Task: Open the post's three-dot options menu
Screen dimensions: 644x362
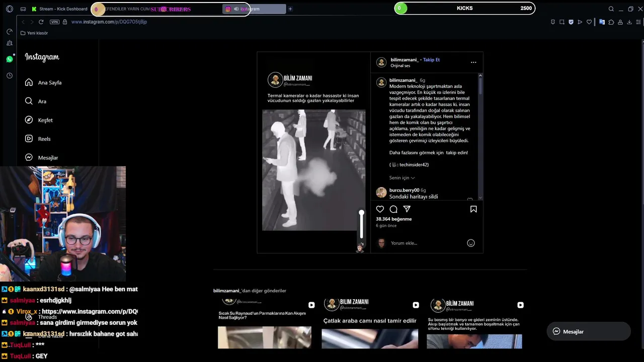Action: (473, 62)
